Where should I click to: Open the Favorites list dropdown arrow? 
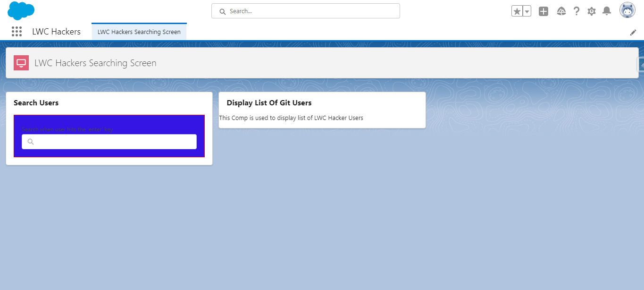tap(527, 11)
